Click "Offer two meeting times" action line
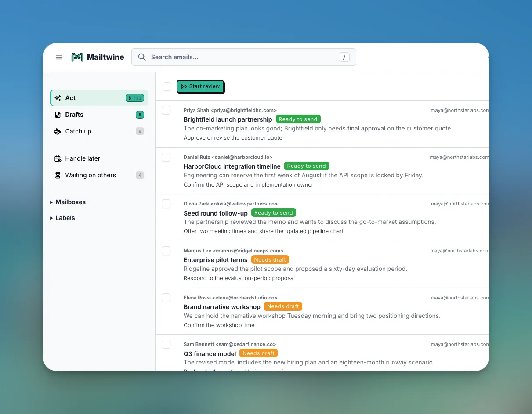The height and width of the screenshot is (414, 532). click(264, 231)
